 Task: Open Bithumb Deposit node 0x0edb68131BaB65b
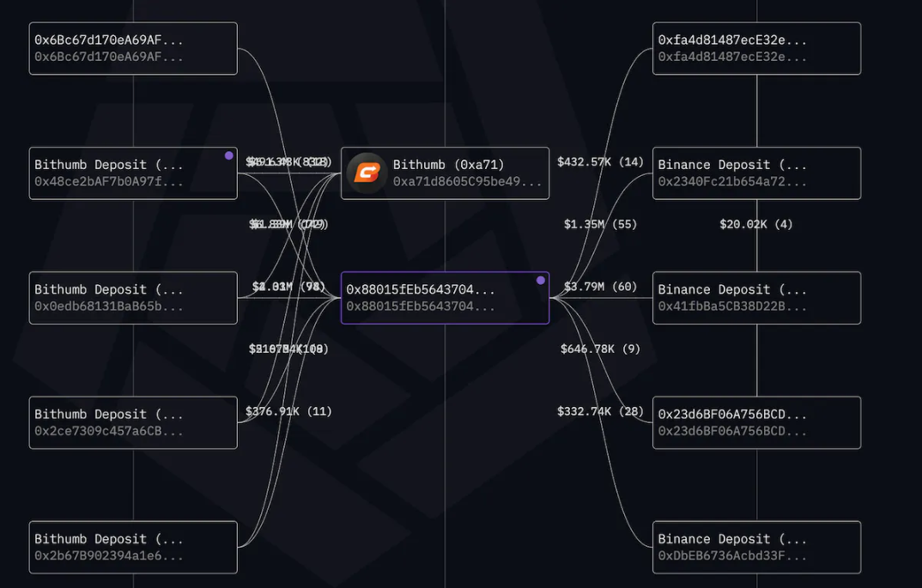[x=133, y=298]
